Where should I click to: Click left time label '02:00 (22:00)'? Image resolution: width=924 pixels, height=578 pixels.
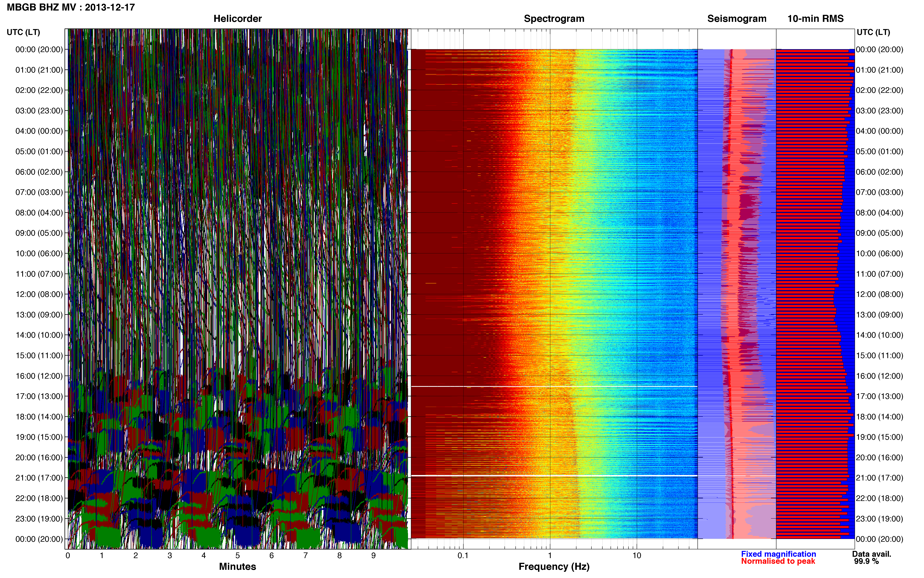coord(39,90)
